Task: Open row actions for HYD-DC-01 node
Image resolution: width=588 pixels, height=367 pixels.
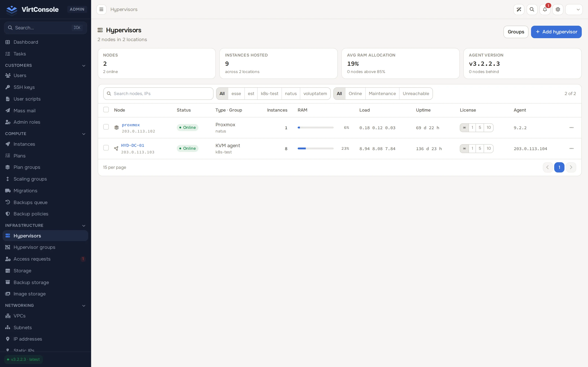Action: pyautogui.click(x=571, y=148)
